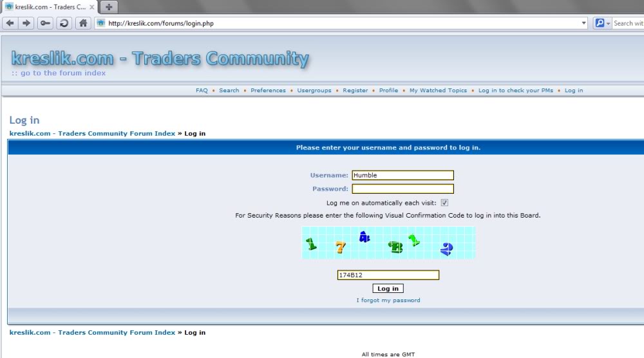Image resolution: width=644 pixels, height=358 pixels.
Task: Reload the page with the refresh icon
Action: (x=64, y=23)
